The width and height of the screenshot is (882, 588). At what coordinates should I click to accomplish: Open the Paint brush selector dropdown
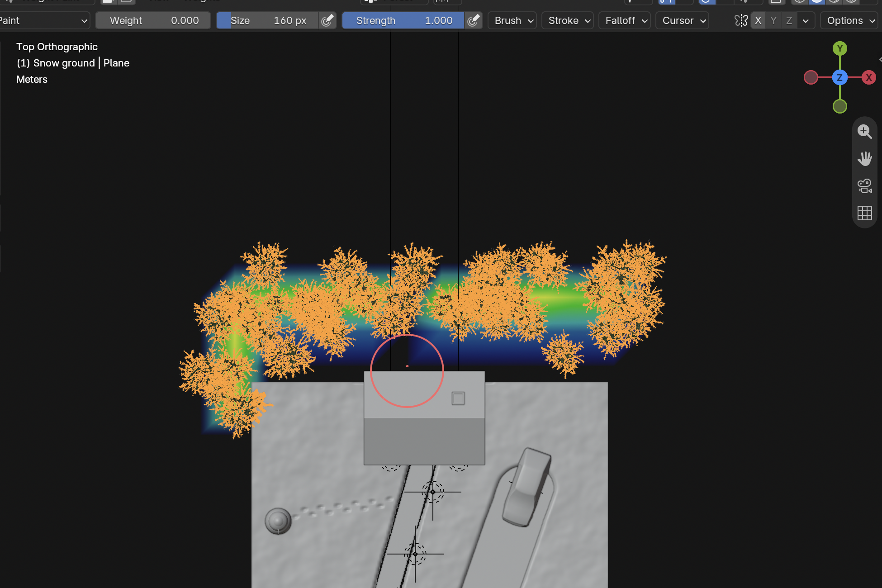tap(44, 21)
